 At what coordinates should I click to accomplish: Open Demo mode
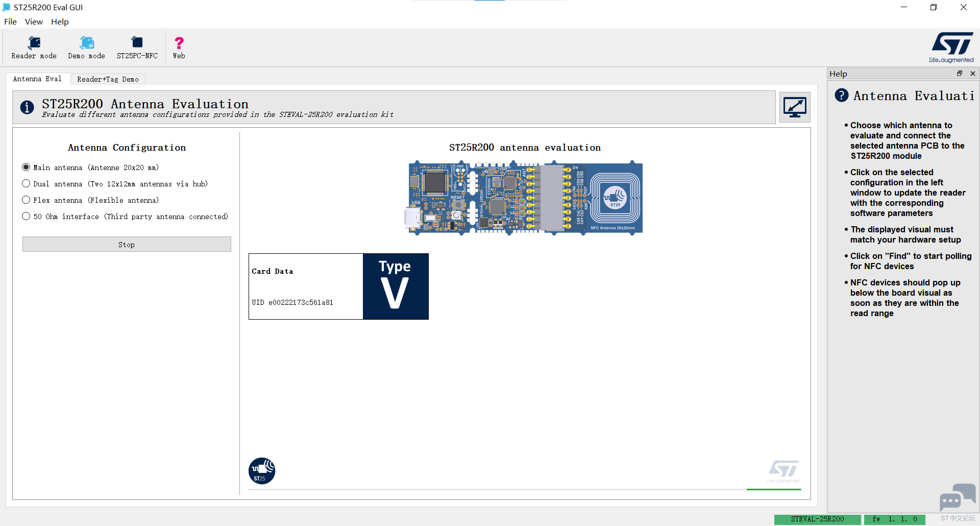click(x=87, y=47)
